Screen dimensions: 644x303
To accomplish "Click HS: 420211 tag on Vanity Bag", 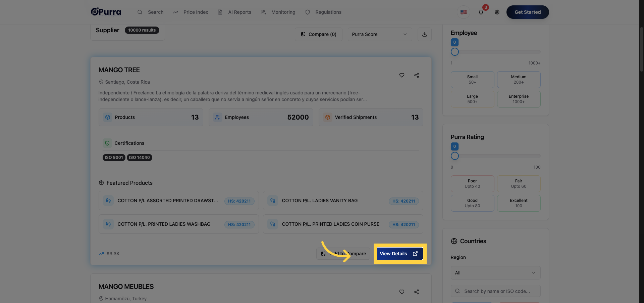I will point(404,201).
